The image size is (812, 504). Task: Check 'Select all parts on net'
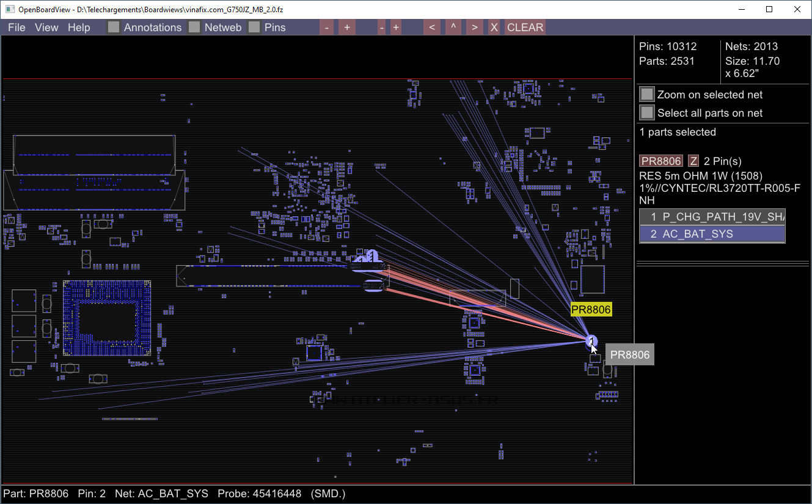[646, 113]
